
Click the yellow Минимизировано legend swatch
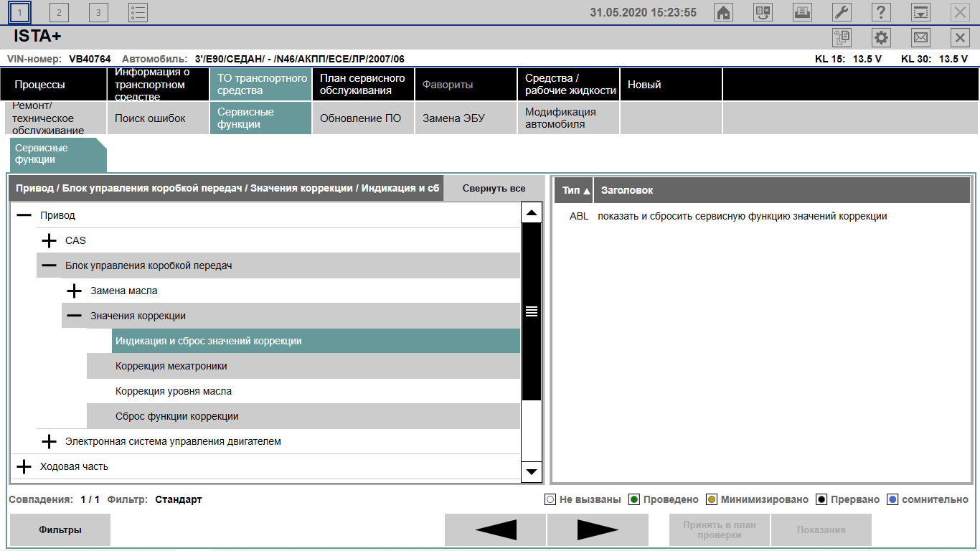pos(712,499)
